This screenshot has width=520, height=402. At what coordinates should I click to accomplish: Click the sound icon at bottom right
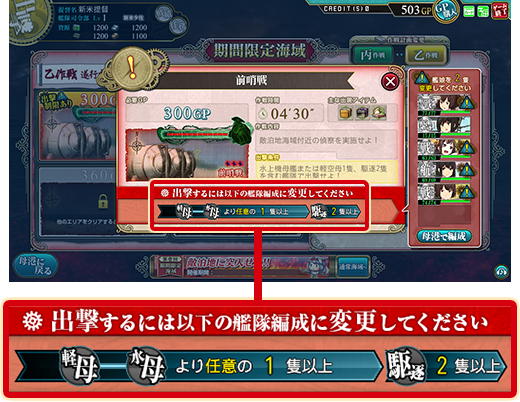point(501,271)
